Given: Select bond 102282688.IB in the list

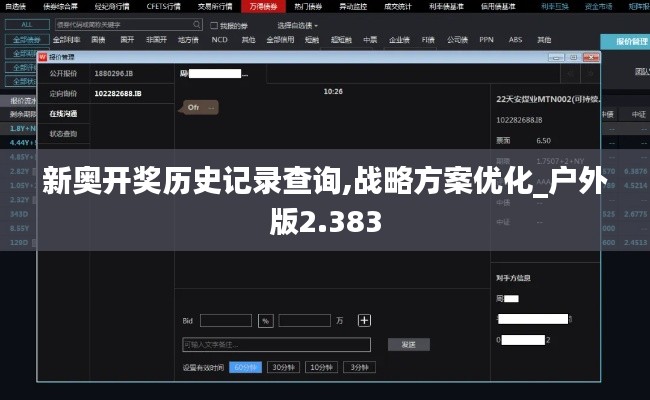Looking at the screenshot, I should [118, 93].
